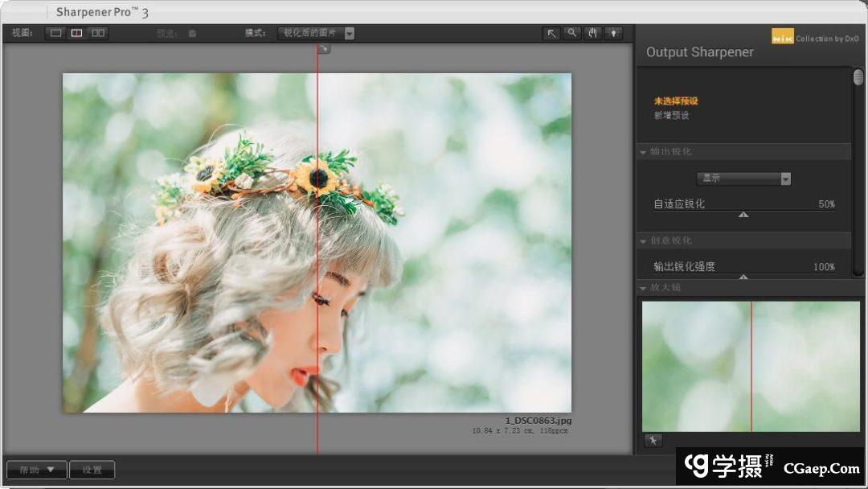
Task: Select the zoom magnifier tool
Action: pyautogui.click(x=571, y=33)
